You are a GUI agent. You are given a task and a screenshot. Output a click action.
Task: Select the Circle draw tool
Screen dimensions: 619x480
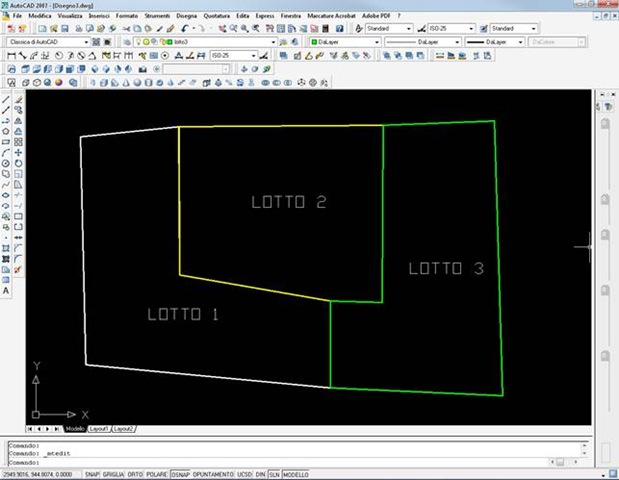[x=6, y=163]
